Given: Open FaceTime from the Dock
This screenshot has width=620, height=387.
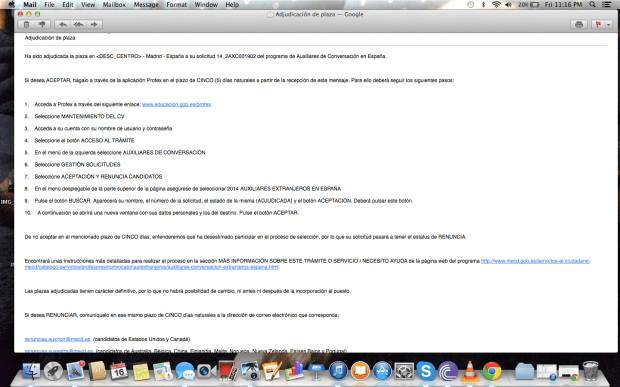Looking at the screenshot, I should [x=207, y=371].
